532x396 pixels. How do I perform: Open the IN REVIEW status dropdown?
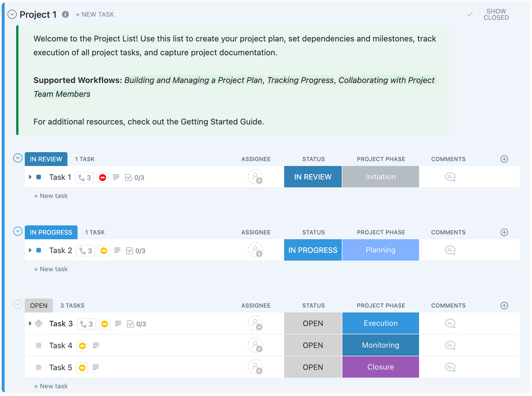[x=312, y=177]
